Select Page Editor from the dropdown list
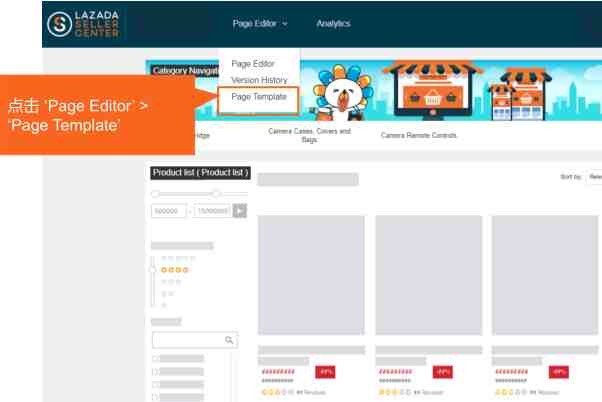Screen dimensions: 602x402 pos(253,64)
